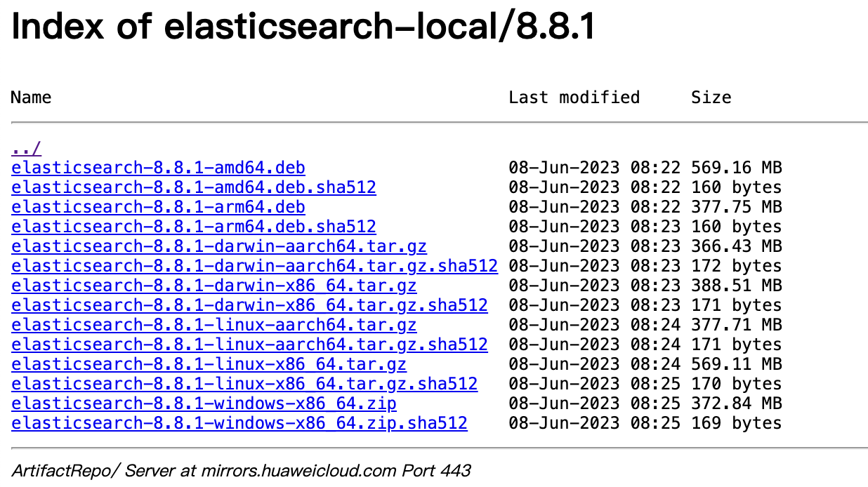Select the elasticsearch-8.8.1-amd64.deb.sha512 link

193,187
